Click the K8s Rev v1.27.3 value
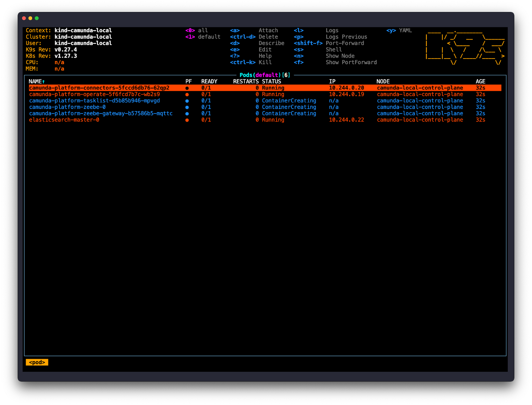 [x=66, y=56]
